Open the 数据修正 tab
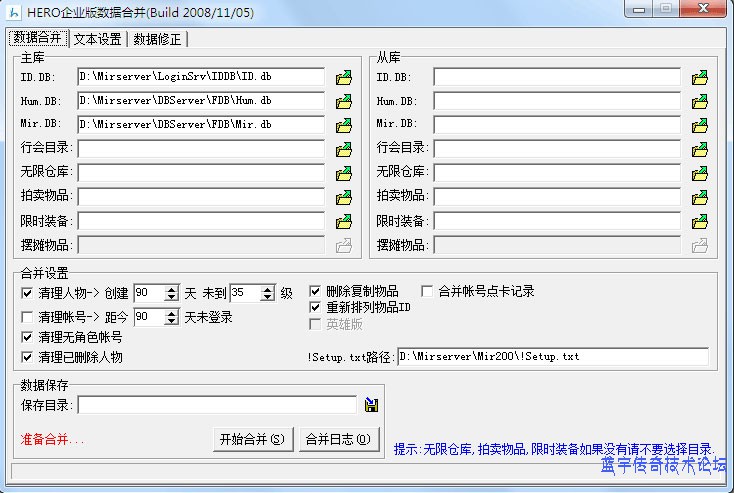The height and width of the screenshot is (493, 734). pyautogui.click(x=158, y=39)
